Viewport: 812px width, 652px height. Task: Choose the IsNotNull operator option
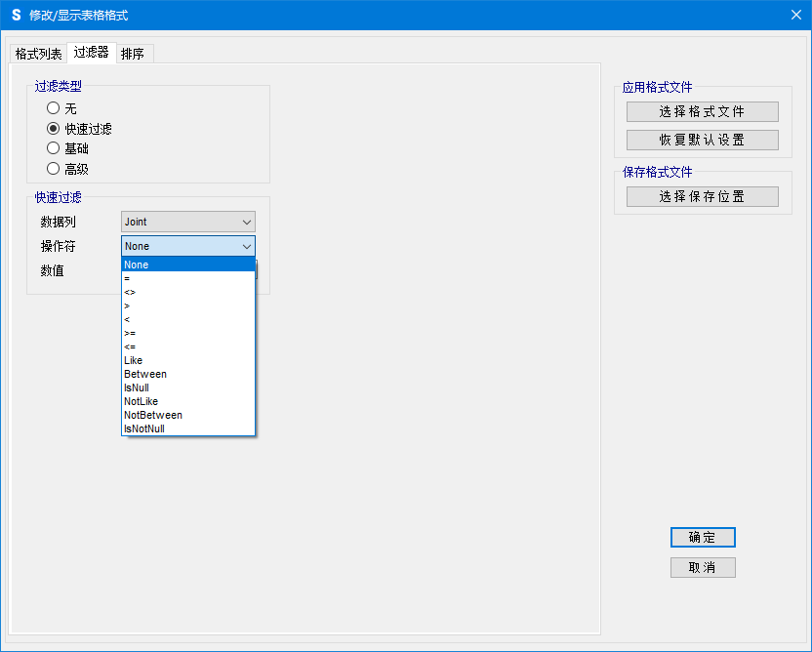[144, 428]
